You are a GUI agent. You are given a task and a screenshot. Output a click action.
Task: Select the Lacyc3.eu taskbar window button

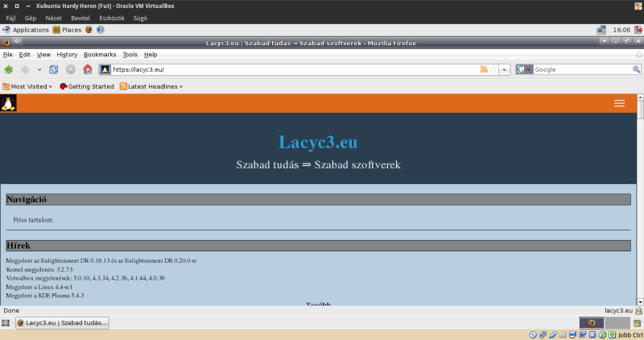(62, 323)
